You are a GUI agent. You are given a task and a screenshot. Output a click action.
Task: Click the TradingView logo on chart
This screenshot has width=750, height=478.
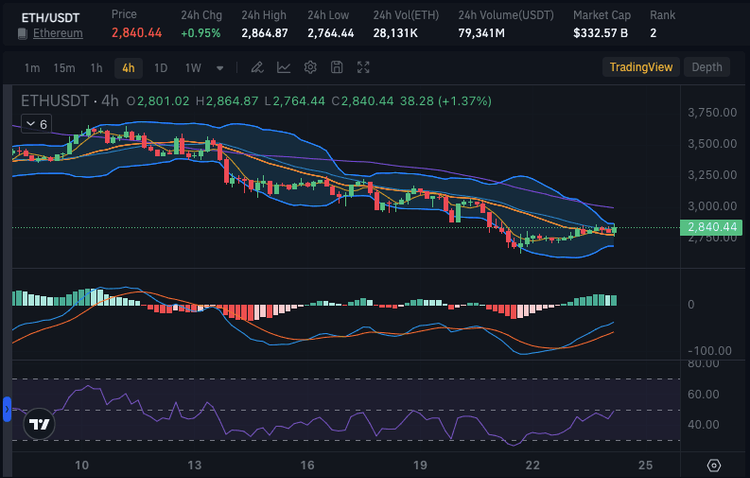39,423
